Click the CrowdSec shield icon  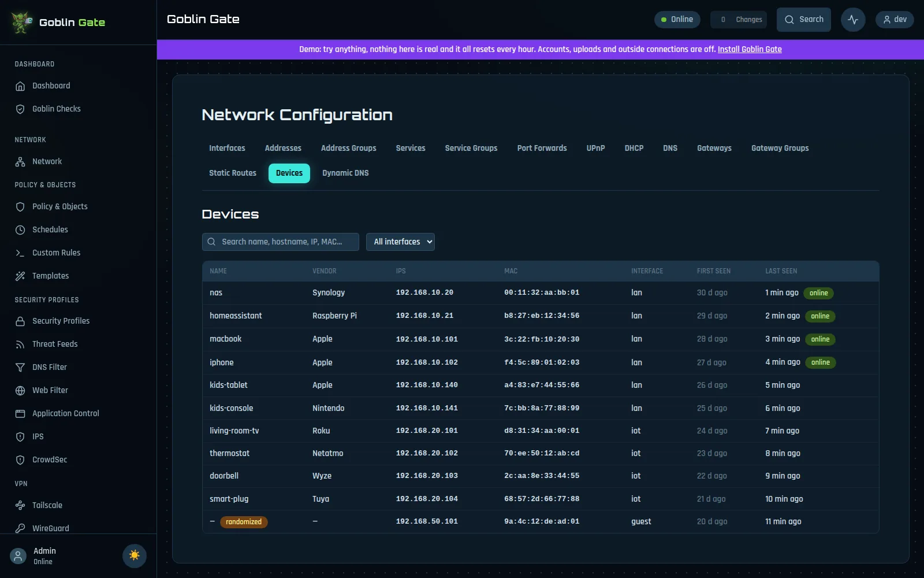pos(20,460)
